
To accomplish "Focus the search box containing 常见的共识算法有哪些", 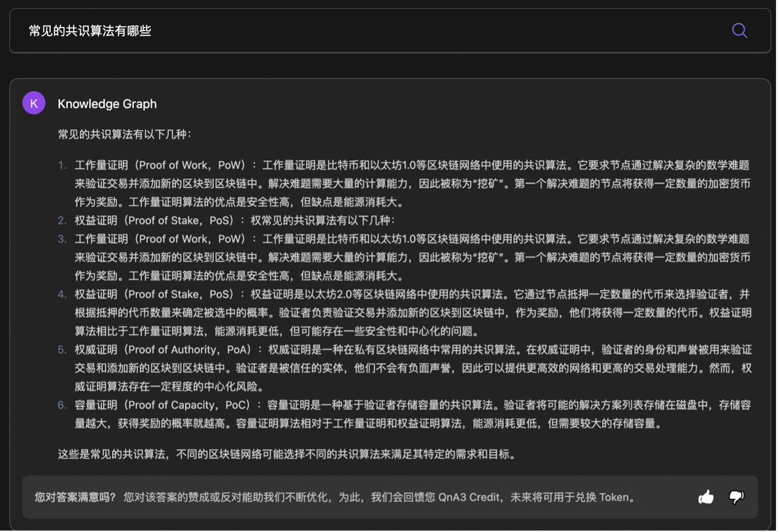I will point(367,31).
